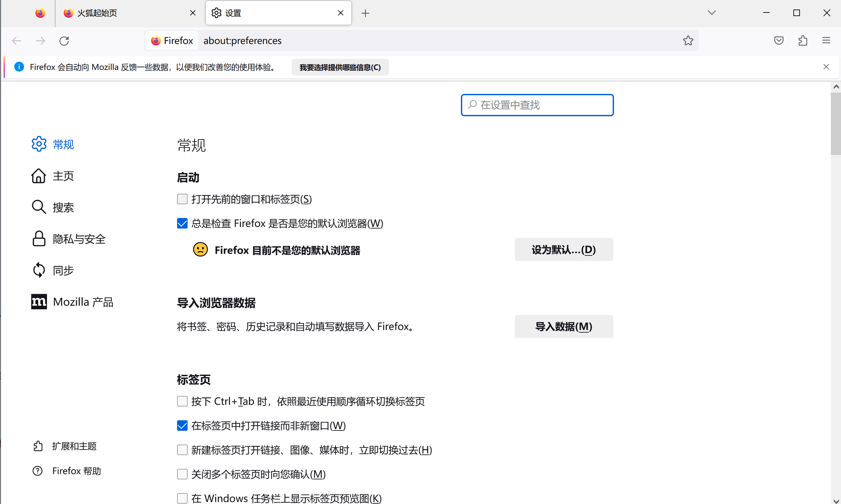This screenshot has width=841, height=504.
Task: Save page to Pocket via toolbar icon
Action: (x=779, y=40)
